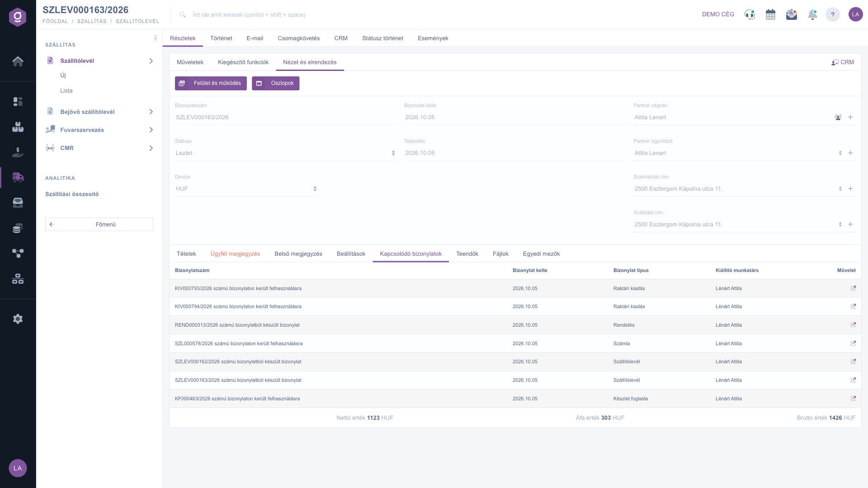The width and height of the screenshot is (868, 488).
Task: Open KF000463/2026 row external link icon
Action: tap(853, 399)
